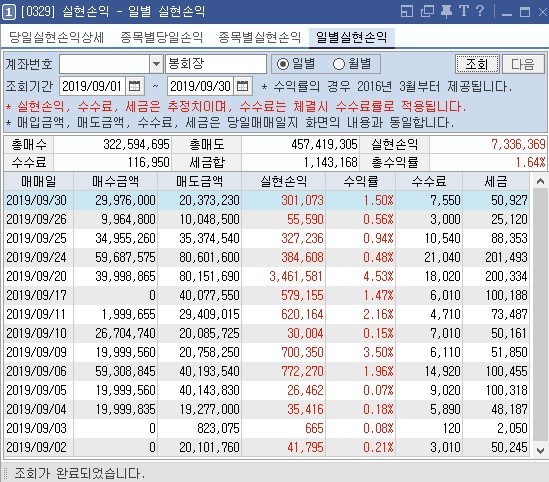Click scrollbar up arrow in results table
The height and width of the screenshot is (482, 549).
(540, 181)
